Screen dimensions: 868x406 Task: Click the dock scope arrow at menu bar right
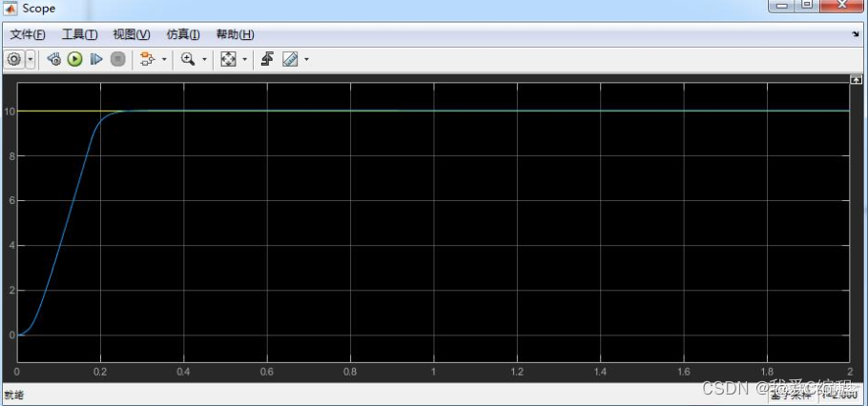click(x=856, y=34)
